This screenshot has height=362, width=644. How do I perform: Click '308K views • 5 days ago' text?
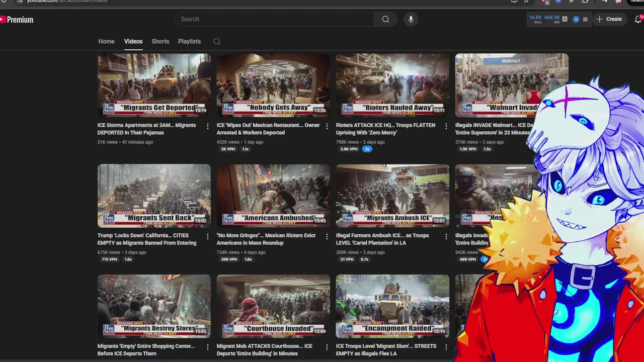point(360,252)
